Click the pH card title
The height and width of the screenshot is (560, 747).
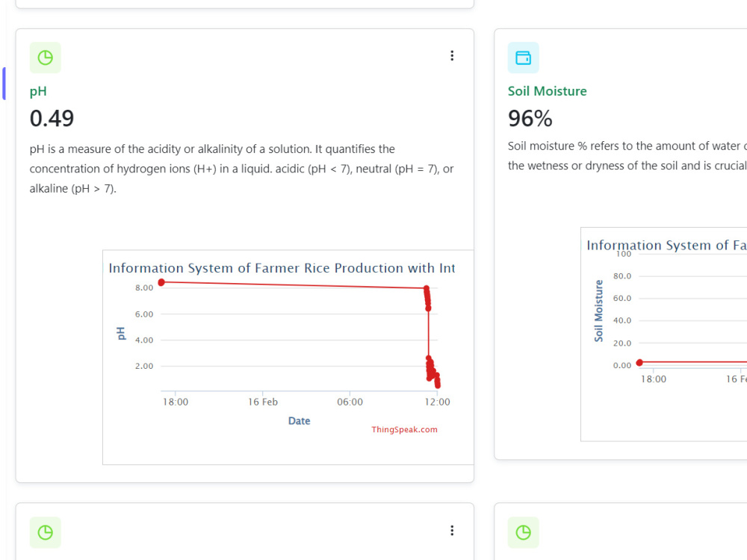tap(38, 91)
